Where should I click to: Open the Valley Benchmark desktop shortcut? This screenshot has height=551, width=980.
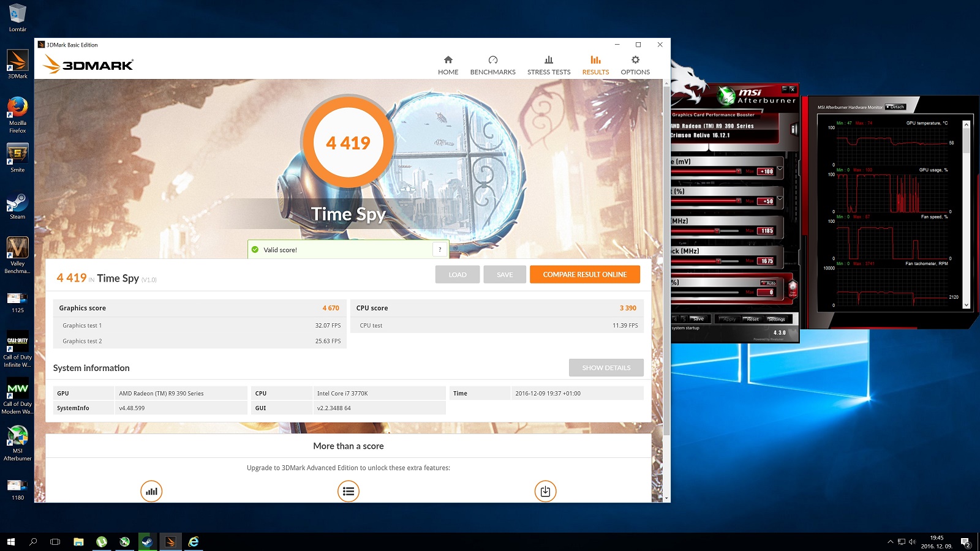pyautogui.click(x=18, y=255)
